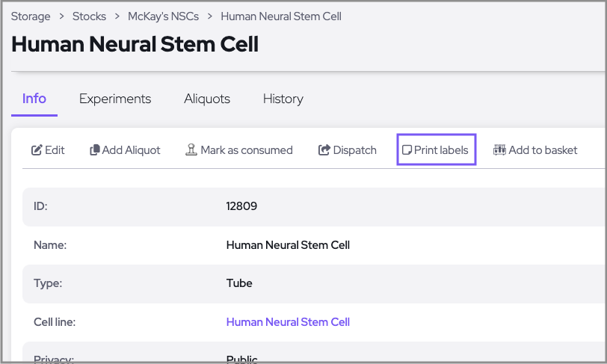Click the Name field value
607x364 pixels.
(288, 245)
